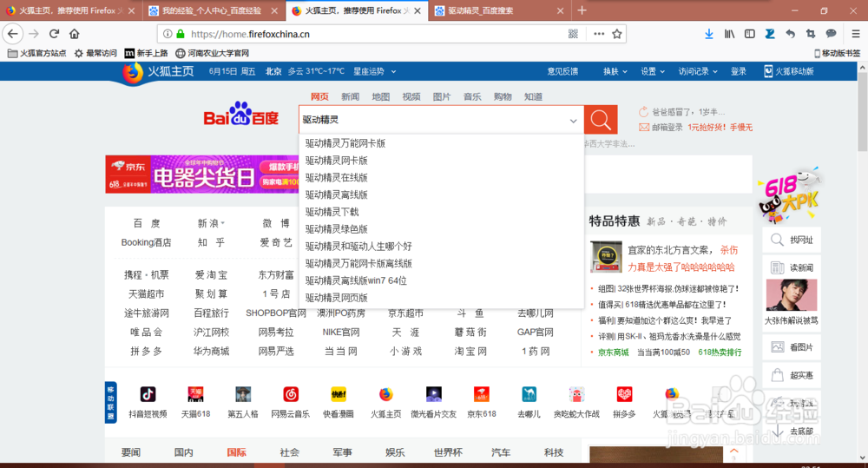Image resolution: width=868 pixels, height=468 pixels.
Task: Open 河南农业大学官网 bookmark
Action: [212, 53]
